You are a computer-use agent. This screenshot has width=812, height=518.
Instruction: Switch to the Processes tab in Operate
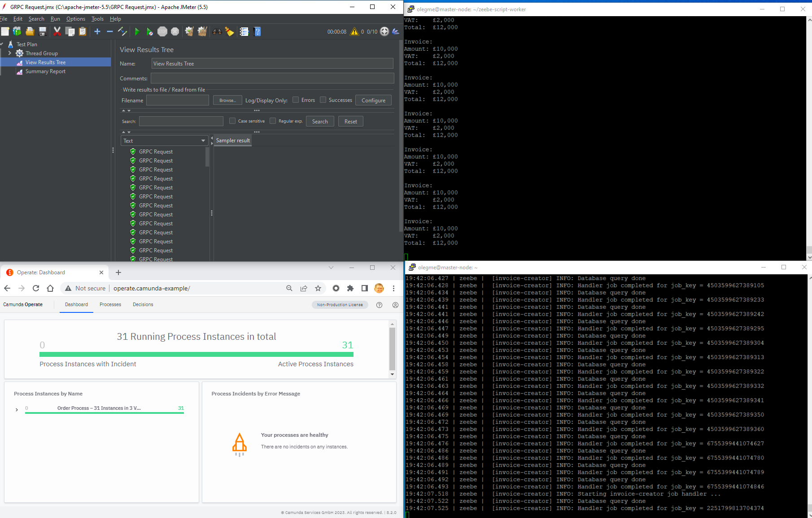pyautogui.click(x=110, y=304)
